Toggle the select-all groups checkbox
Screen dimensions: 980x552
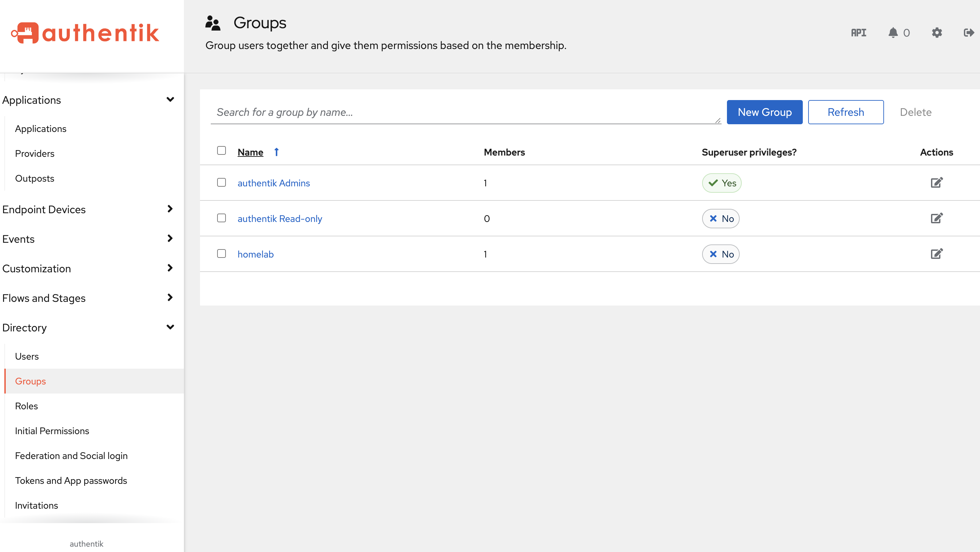pos(222,150)
